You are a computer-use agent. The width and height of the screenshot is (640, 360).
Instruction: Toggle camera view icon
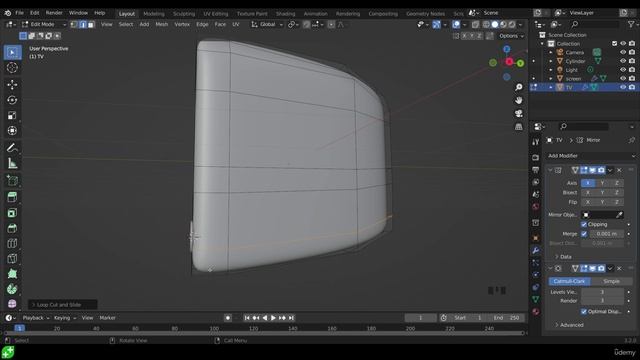tap(518, 113)
